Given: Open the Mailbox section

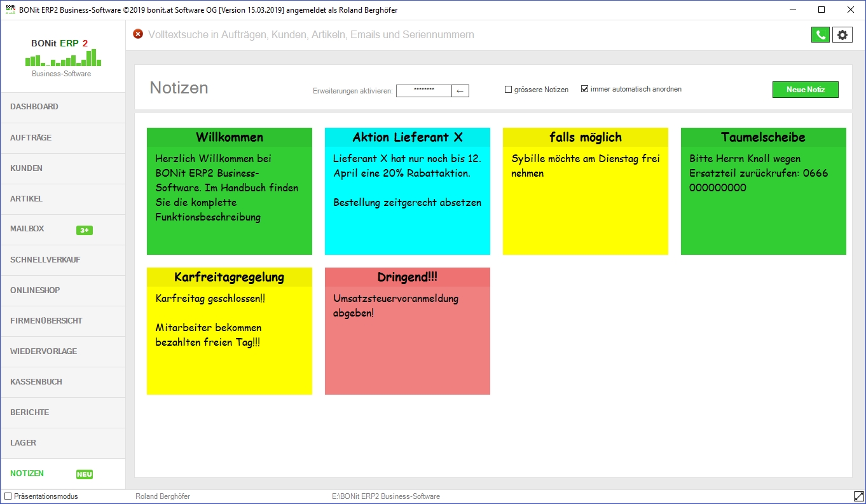Looking at the screenshot, I should coord(63,229).
